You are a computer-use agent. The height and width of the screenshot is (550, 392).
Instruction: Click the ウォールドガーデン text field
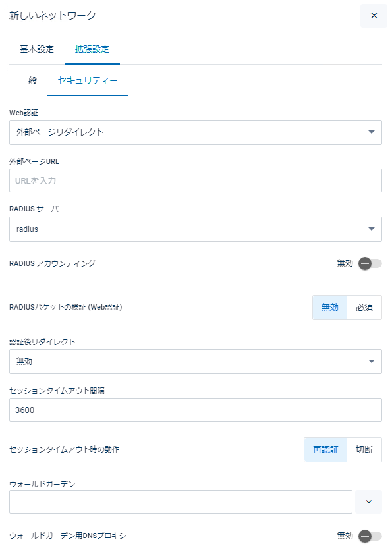point(181,502)
